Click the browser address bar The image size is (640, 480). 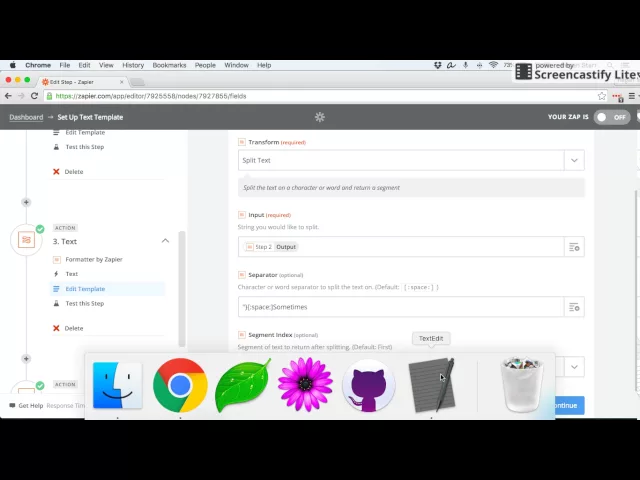tap(320, 96)
